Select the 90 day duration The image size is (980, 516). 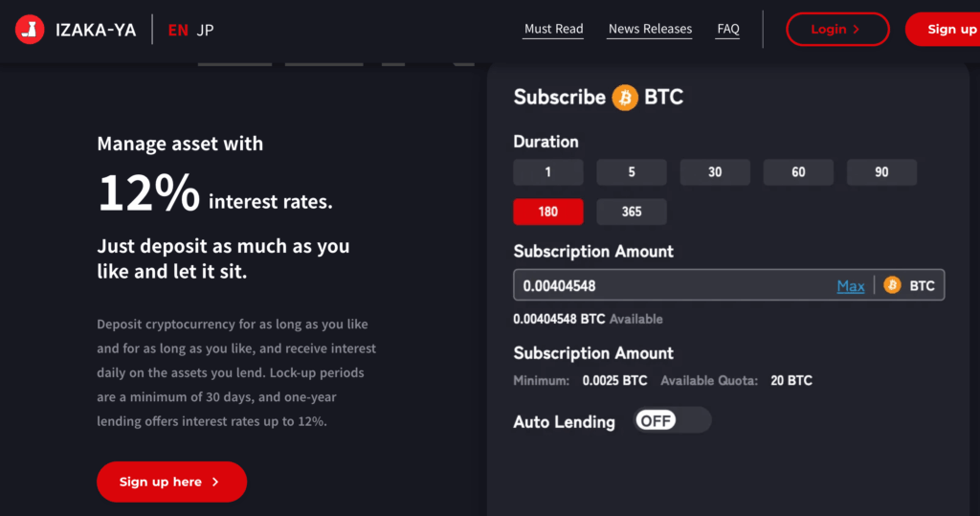pos(881,172)
